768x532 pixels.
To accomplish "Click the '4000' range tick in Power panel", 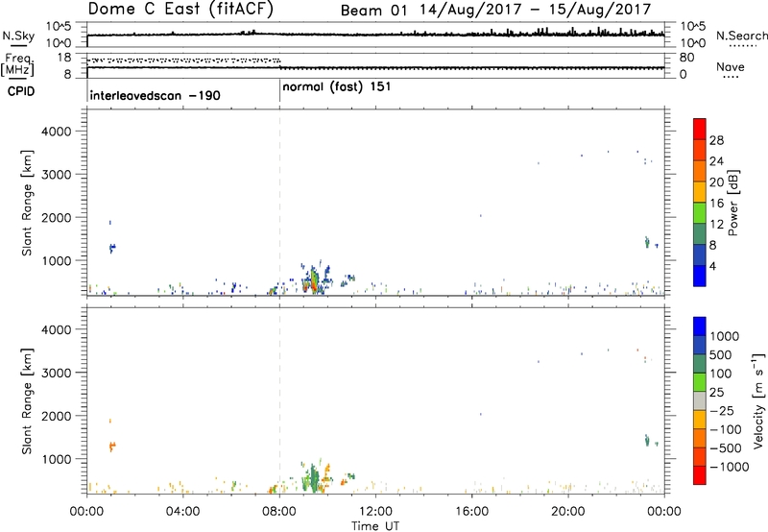I will [57, 132].
